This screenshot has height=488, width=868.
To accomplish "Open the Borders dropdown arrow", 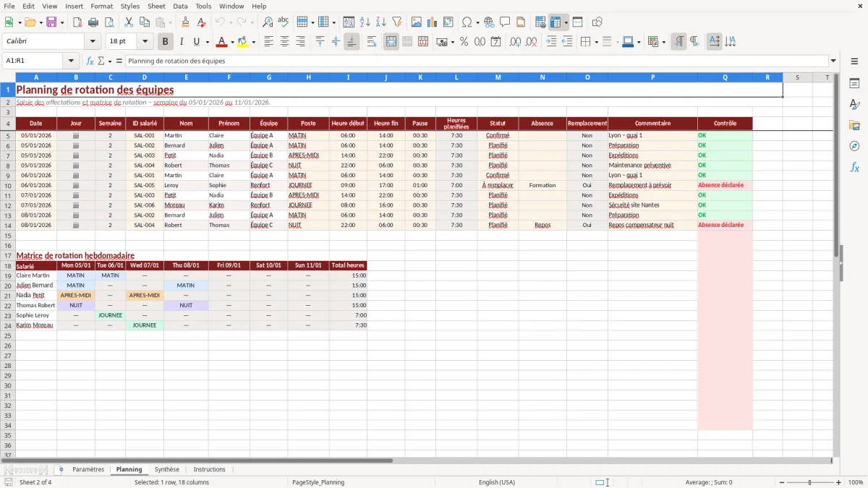I will click(596, 42).
